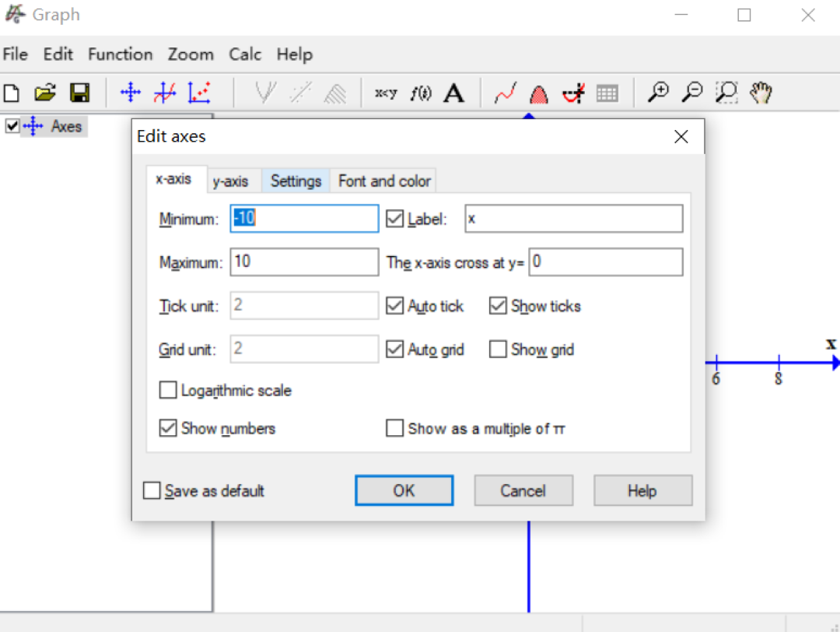Click the Cancel button

(x=523, y=491)
